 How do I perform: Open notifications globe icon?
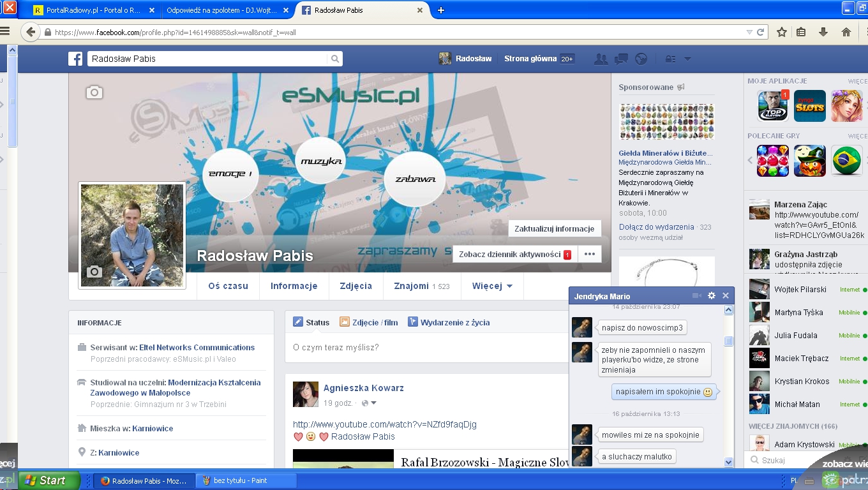641,59
